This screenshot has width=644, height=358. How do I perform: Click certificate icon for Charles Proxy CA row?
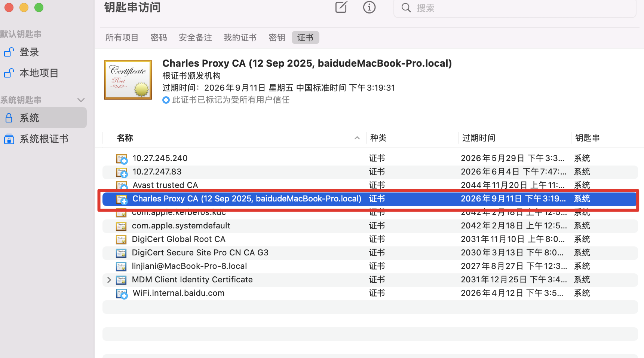pos(122,199)
